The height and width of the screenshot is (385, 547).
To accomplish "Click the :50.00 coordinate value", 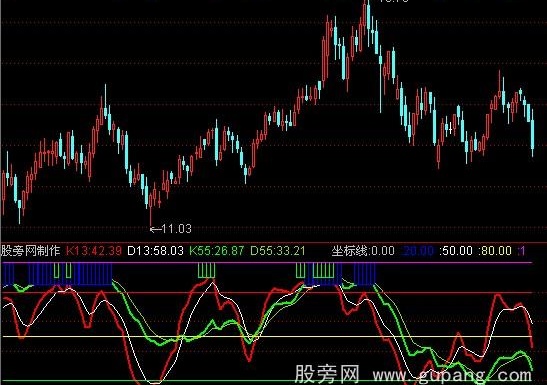I will [456, 251].
